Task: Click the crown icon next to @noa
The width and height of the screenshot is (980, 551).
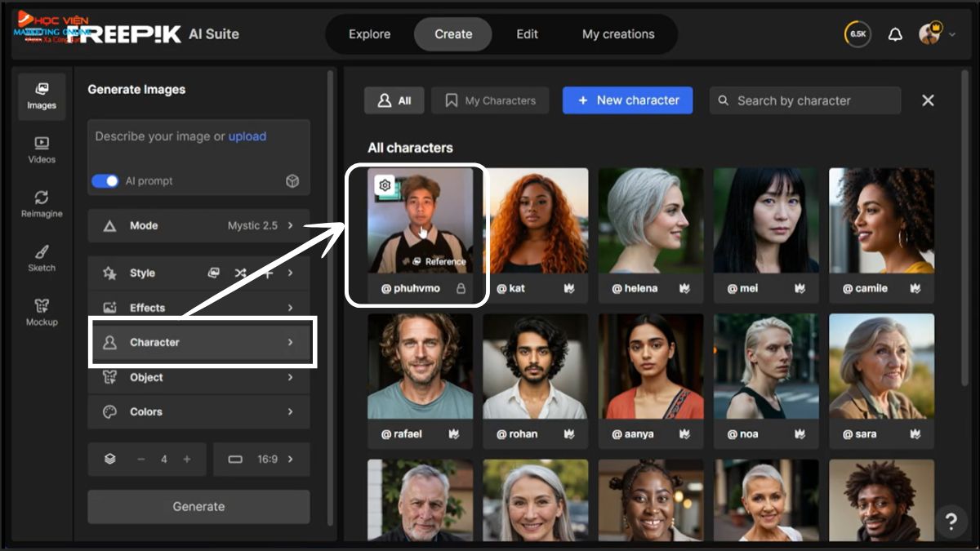Action: (x=800, y=434)
